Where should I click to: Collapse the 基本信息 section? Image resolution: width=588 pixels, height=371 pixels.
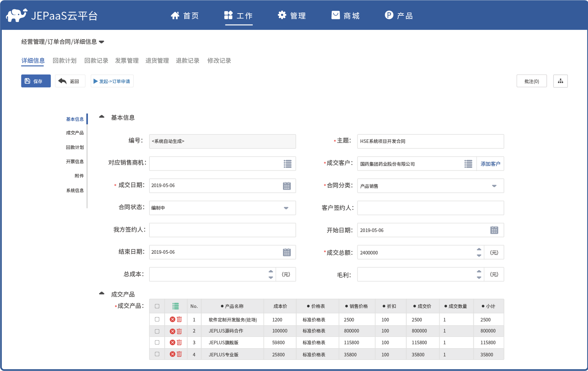(x=102, y=117)
